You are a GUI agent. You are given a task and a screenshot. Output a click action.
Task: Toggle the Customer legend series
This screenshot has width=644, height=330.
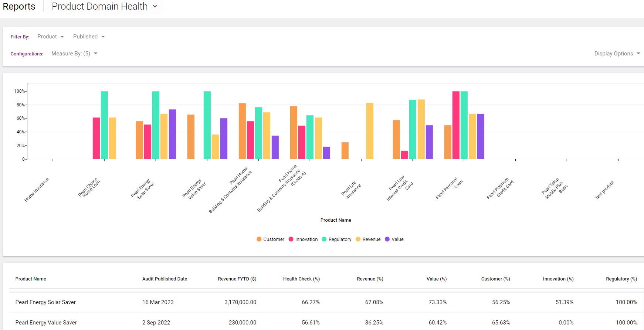point(270,239)
